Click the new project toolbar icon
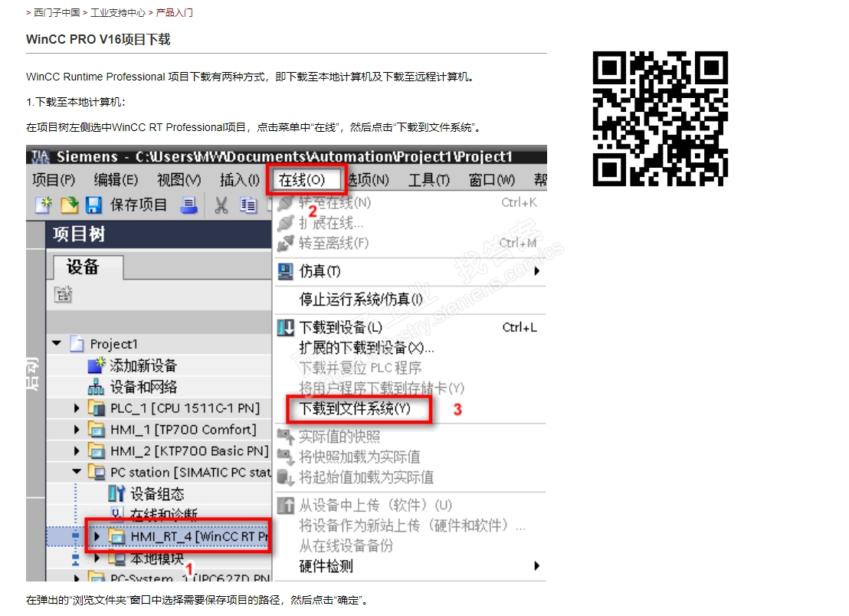The height and width of the screenshot is (616, 849). (x=44, y=205)
